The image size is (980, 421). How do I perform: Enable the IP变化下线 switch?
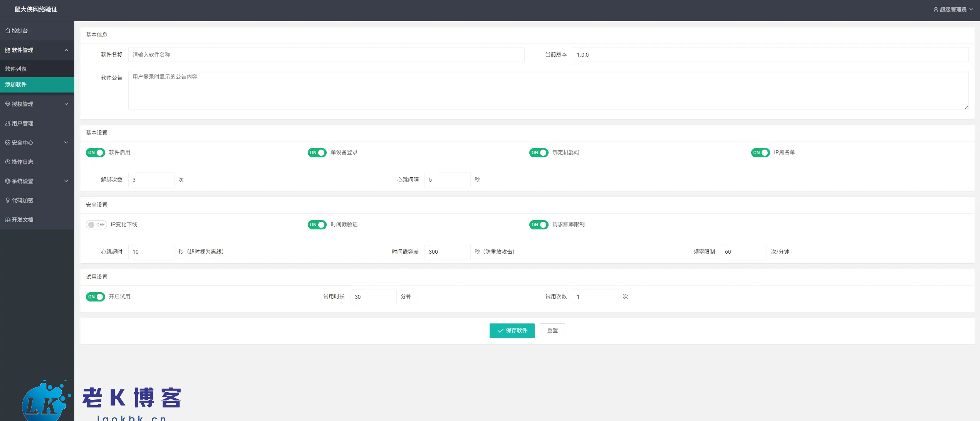(x=96, y=225)
